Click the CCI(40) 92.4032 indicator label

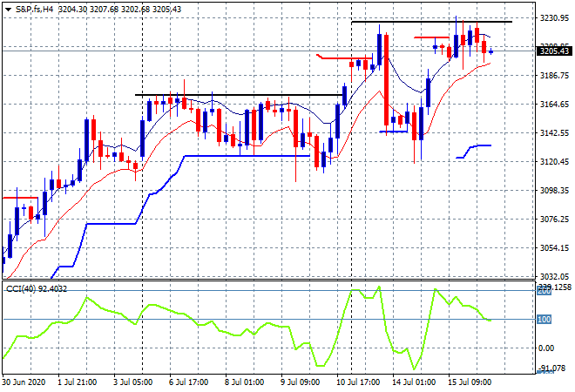coord(37,289)
